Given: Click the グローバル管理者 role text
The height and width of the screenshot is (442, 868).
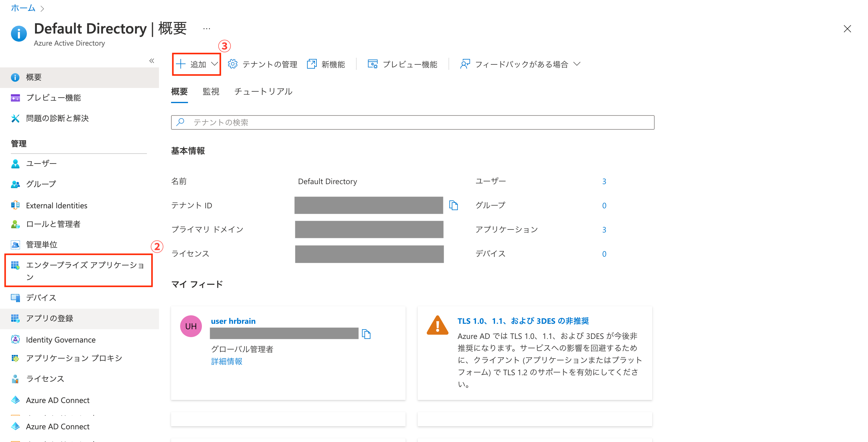Looking at the screenshot, I should point(242,349).
